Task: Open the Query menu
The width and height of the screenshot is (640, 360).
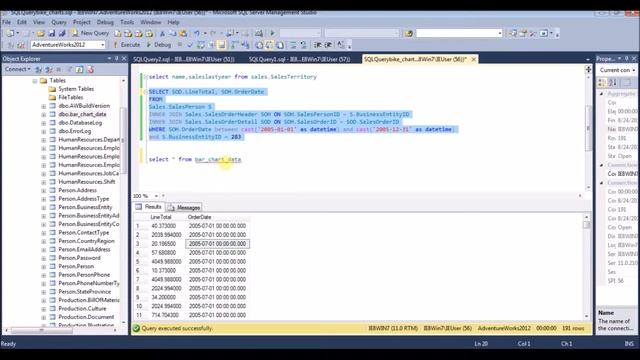Action: tap(59, 22)
